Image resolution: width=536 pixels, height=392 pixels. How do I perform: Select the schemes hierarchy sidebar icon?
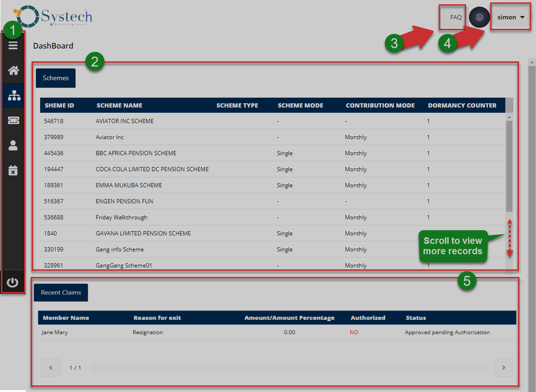[14, 96]
